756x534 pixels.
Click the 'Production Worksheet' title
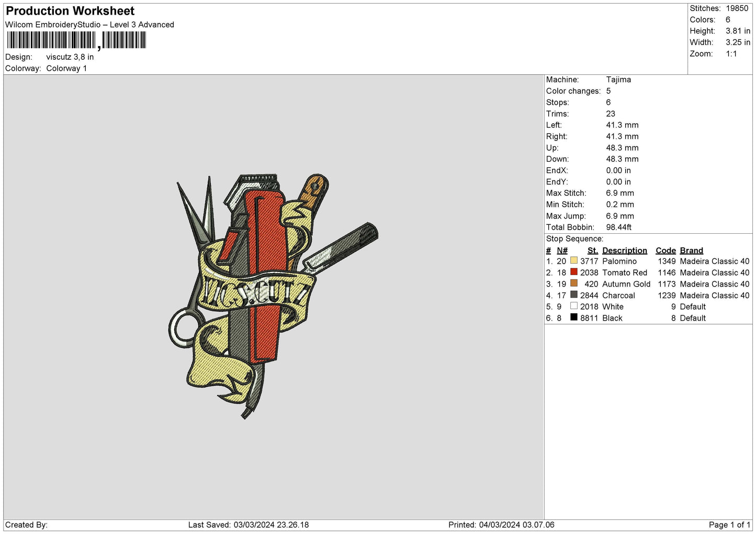[70, 11]
